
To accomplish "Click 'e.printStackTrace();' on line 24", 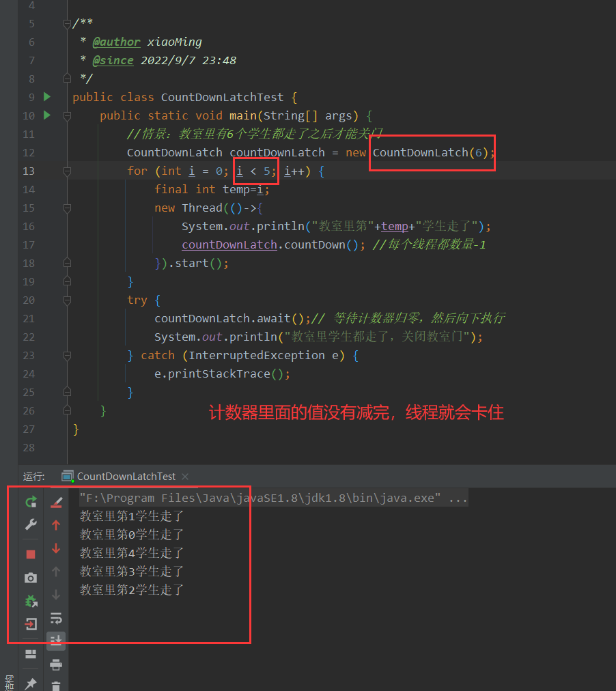I will 222,373.
